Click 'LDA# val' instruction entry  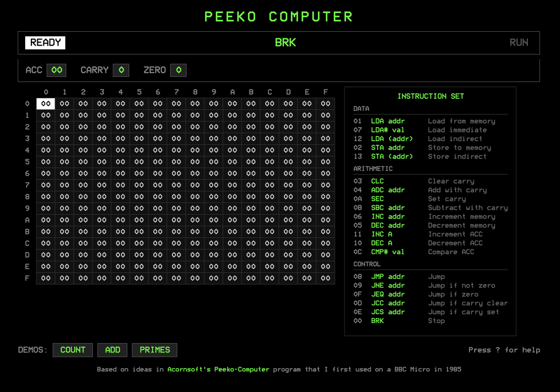[388, 130]
